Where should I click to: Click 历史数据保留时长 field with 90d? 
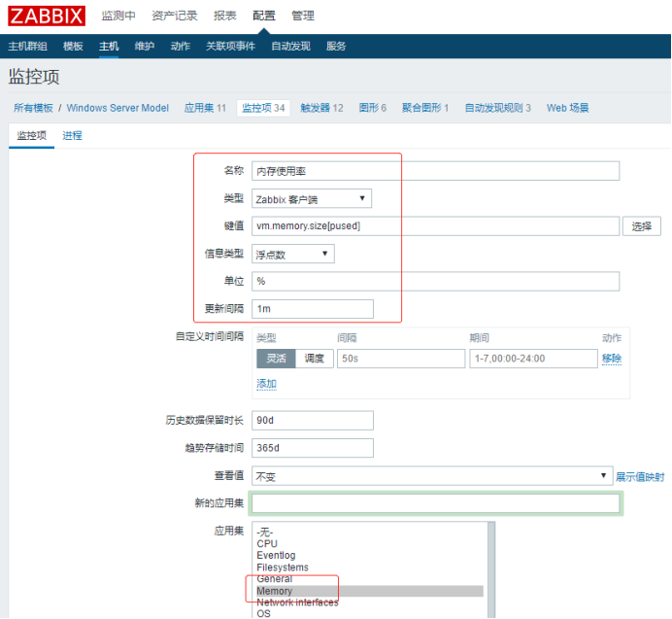(x=313, y=421)
